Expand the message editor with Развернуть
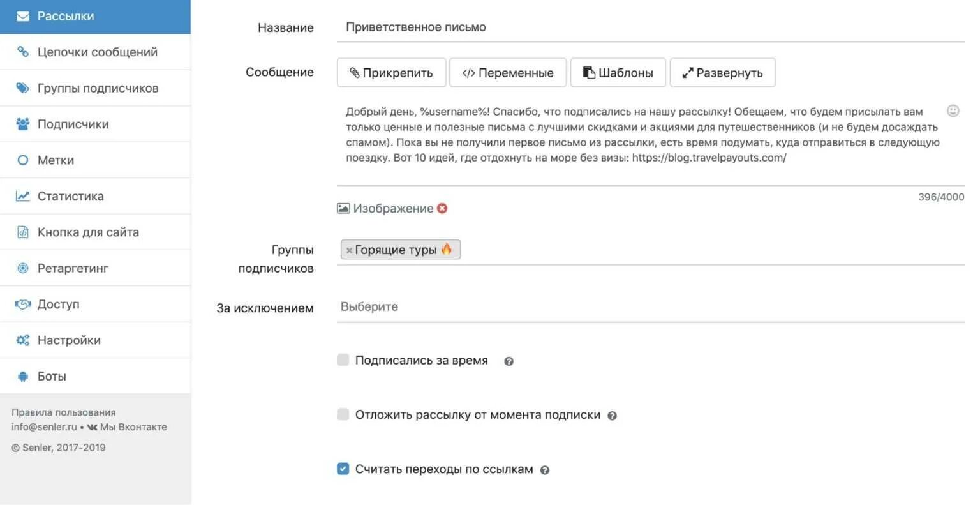This screenshot has height=505, width=980. click(722, 73)
